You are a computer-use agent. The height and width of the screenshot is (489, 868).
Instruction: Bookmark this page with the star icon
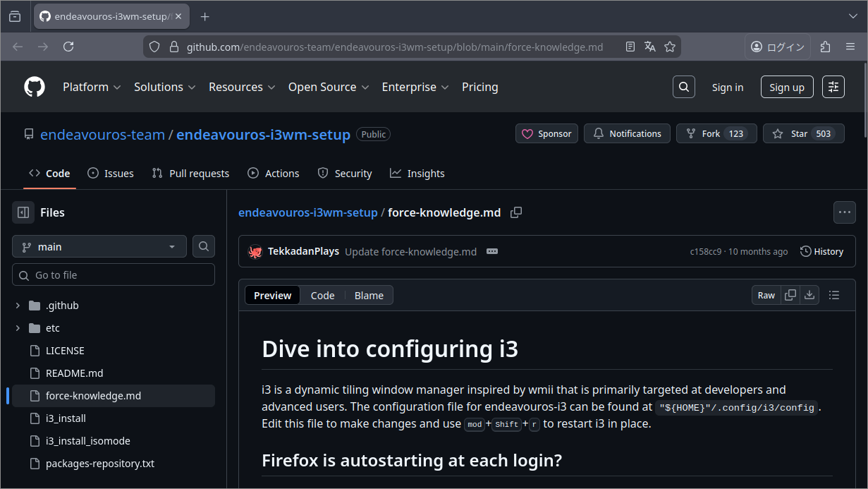pos(670,47)
